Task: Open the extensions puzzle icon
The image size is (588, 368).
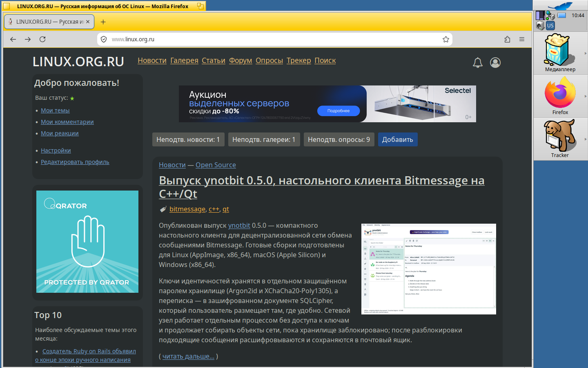Action: (x=507, y=39)
